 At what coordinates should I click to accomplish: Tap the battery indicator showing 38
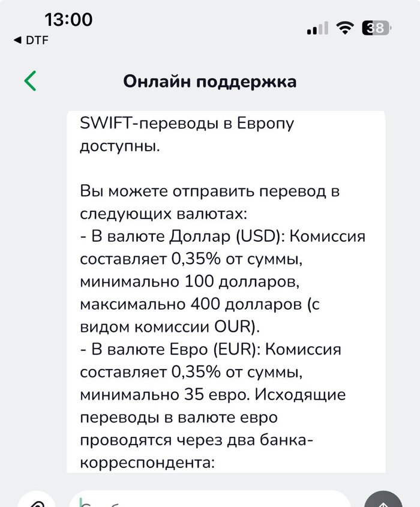tap(376, 28)
